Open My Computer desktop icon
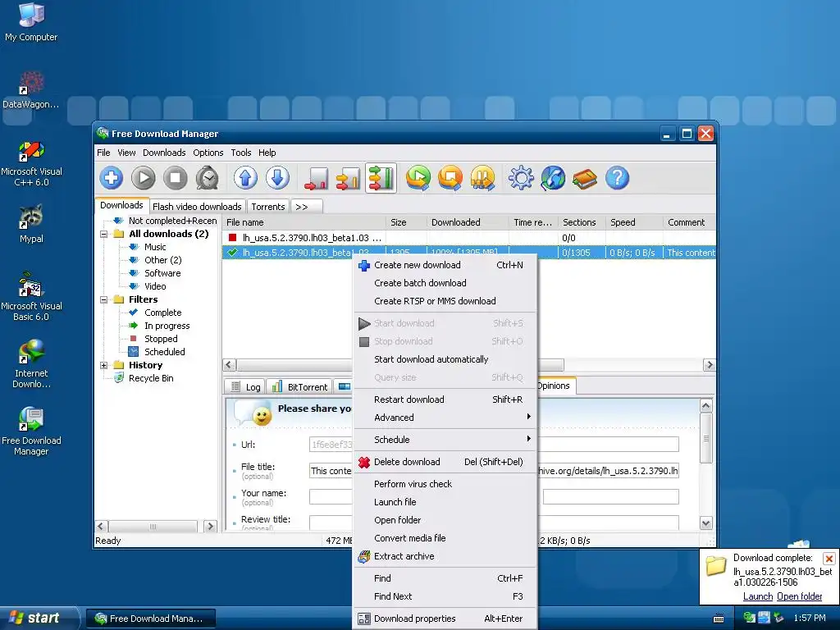Screen dimensions: 840x630 coord(31,22)
